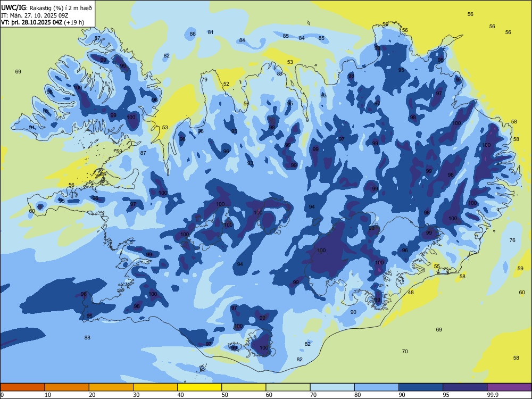The width and height of the screenshot is (532, 399).
Task: Choose the 70–80 light blue legend swatch
Action: [332, 387]
